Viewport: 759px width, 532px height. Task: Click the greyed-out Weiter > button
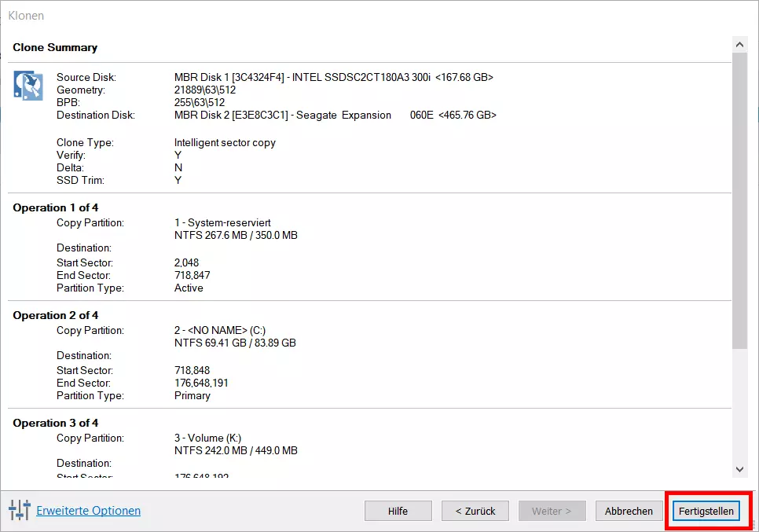point(552,511)
